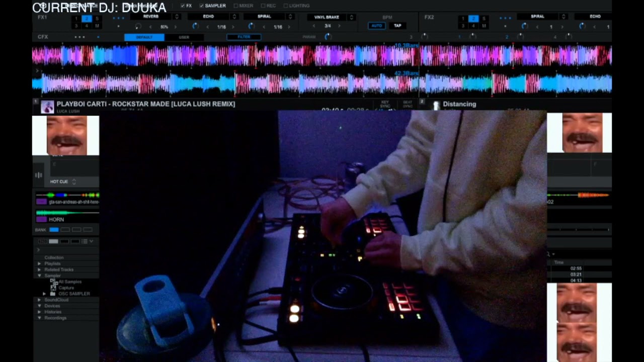The height and width of the screenshot is (362, 644).
Task: Click FX1 spiral level knob
Action: point(252,26)
